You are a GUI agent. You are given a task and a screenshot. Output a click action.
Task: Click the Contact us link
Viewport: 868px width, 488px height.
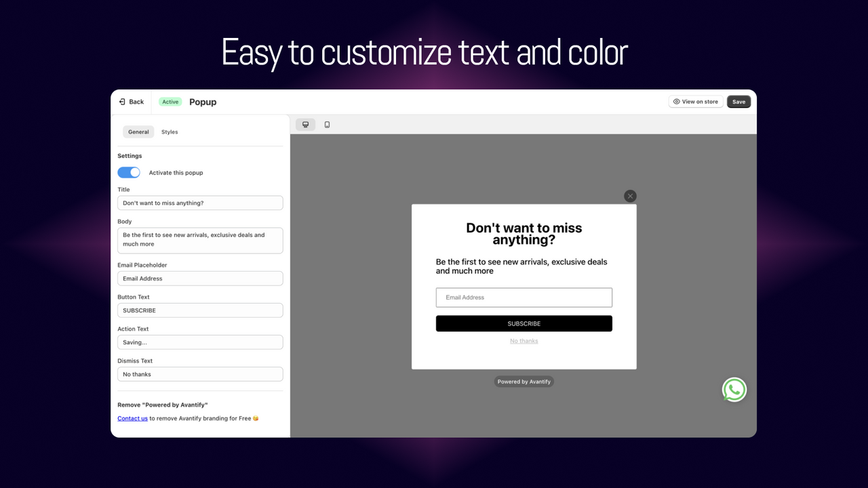pos(132,418)
